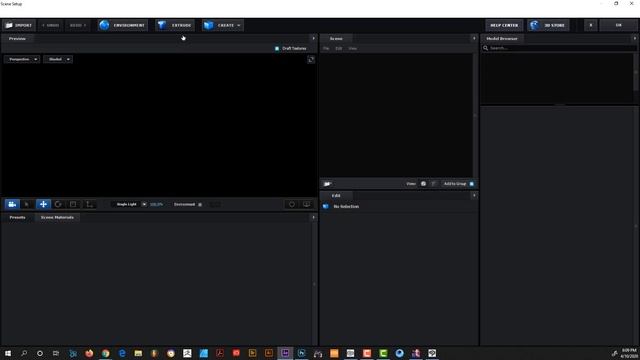Select the move tool
Screen dimensions: 640x360
tap(43, 204)
